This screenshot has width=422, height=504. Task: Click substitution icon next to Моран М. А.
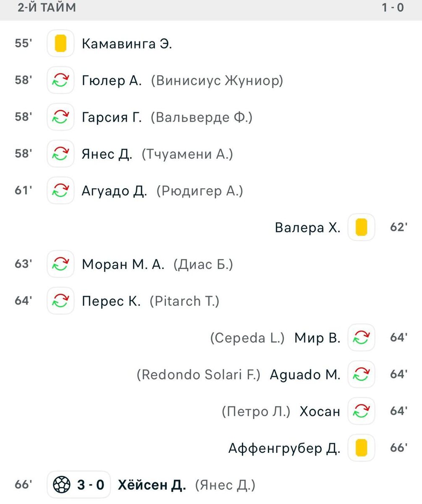pyautogui.click(x=61, y=264)
